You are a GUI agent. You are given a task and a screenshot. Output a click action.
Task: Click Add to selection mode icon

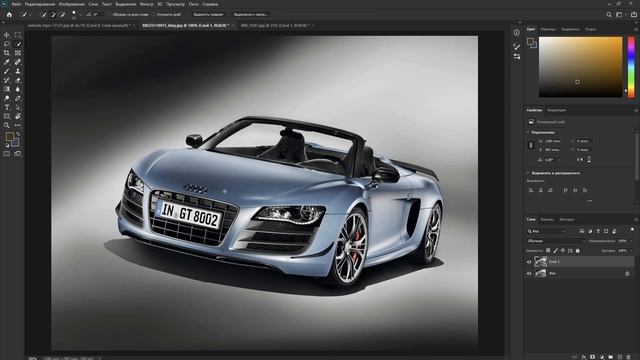pos(53,15)
